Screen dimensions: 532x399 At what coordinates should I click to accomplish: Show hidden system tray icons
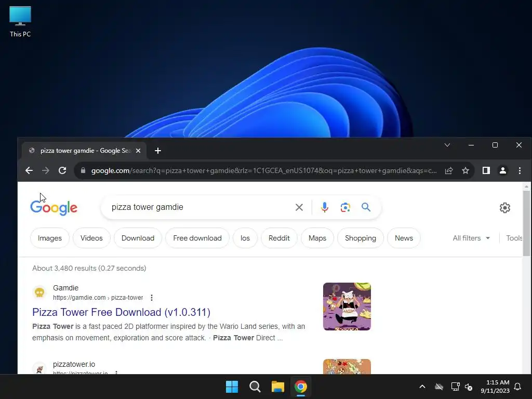[x=422, y=387]
